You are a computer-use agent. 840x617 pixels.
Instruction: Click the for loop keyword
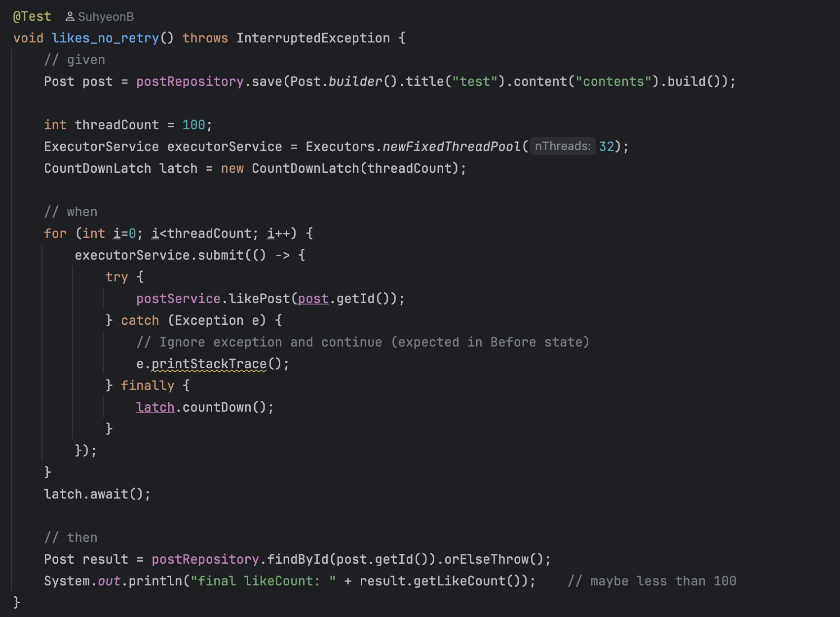point(55,233)
